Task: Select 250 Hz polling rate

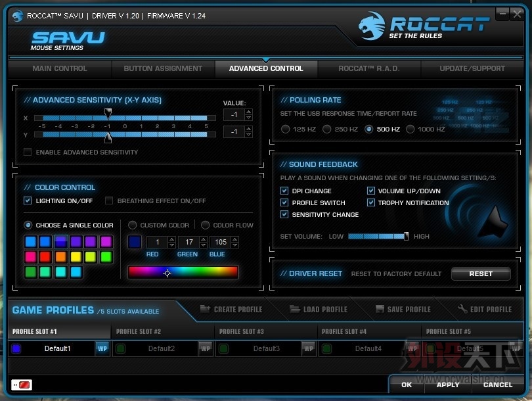Action: point(326,129)
